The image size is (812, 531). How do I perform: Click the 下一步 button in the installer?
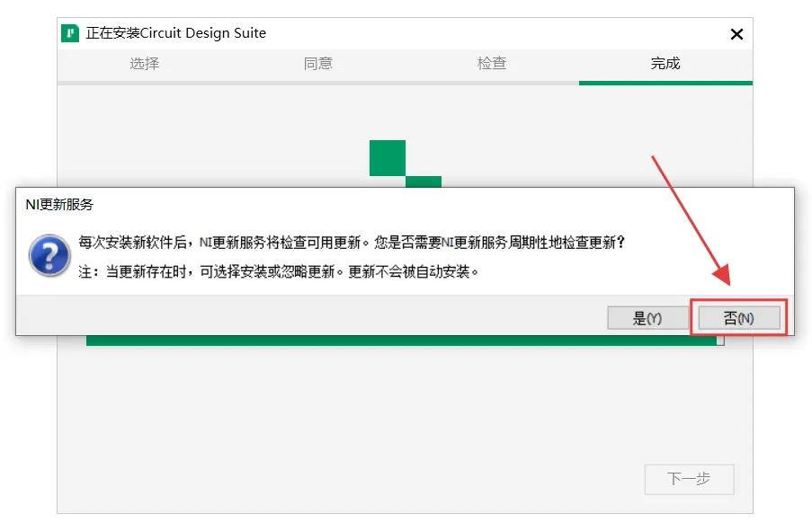point(689,479)
